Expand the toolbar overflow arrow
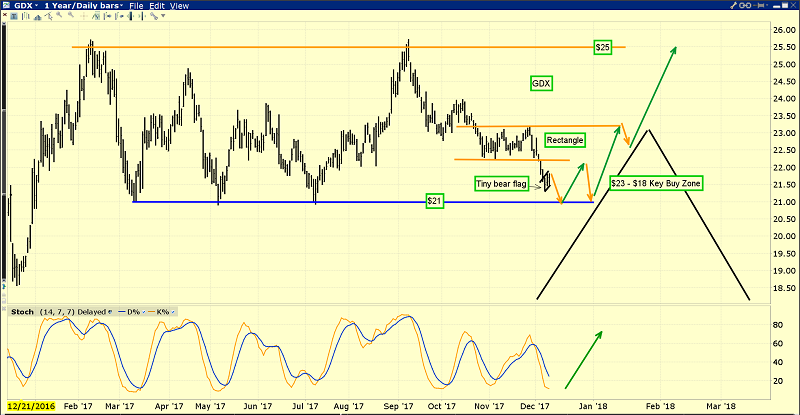Screen dimensions: 800x415 click(163, 16)
